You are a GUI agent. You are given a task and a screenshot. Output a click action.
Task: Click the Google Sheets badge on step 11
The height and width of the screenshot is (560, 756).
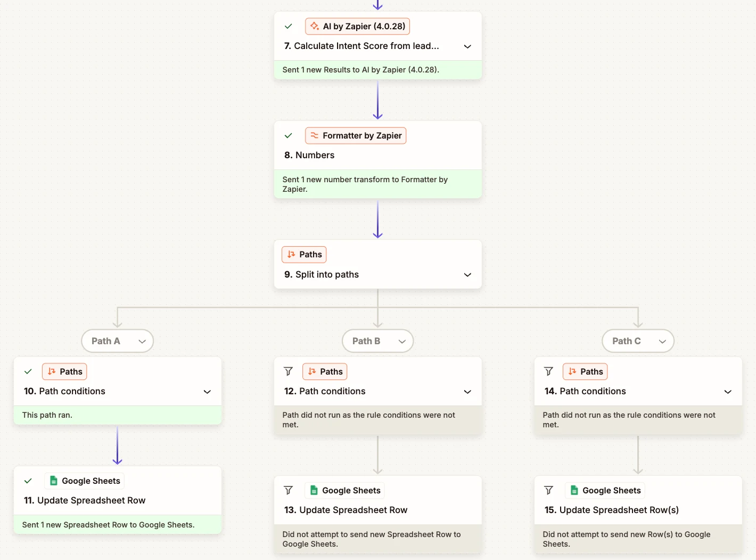pos(85,481)
